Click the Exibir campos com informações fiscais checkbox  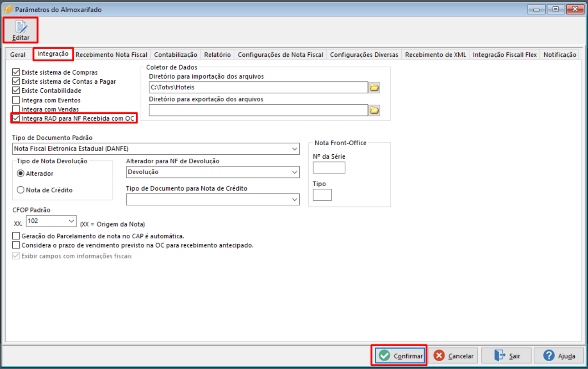tap(16, 256)
